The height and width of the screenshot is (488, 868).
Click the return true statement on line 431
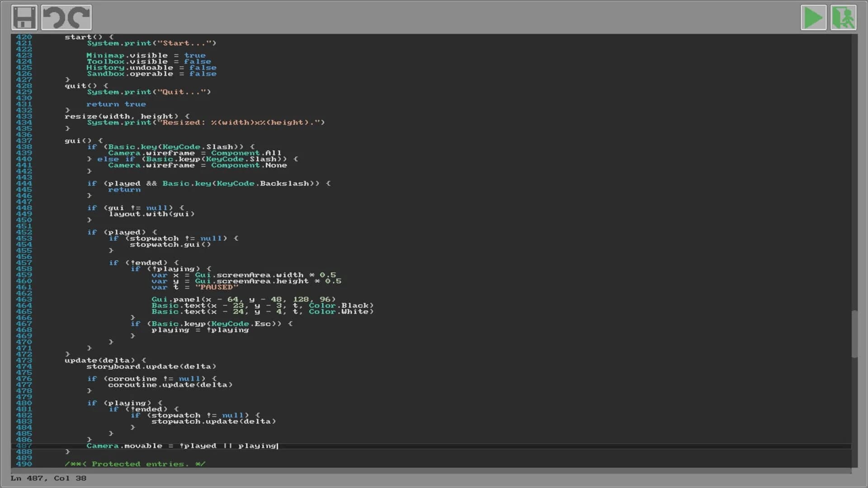pyautogui.click(x=117, y=104)
